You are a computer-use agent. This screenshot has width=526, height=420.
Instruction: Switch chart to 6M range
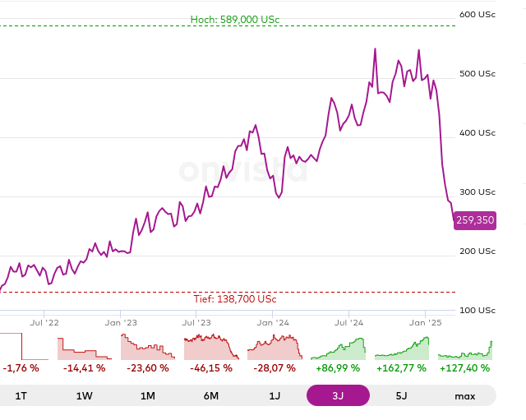[x=211, y=396]
